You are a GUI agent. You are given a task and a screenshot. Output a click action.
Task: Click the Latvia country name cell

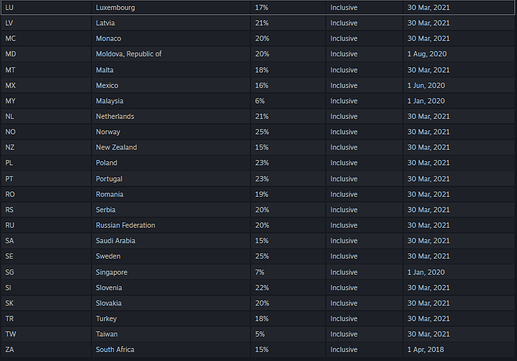(x=171, y=23)
